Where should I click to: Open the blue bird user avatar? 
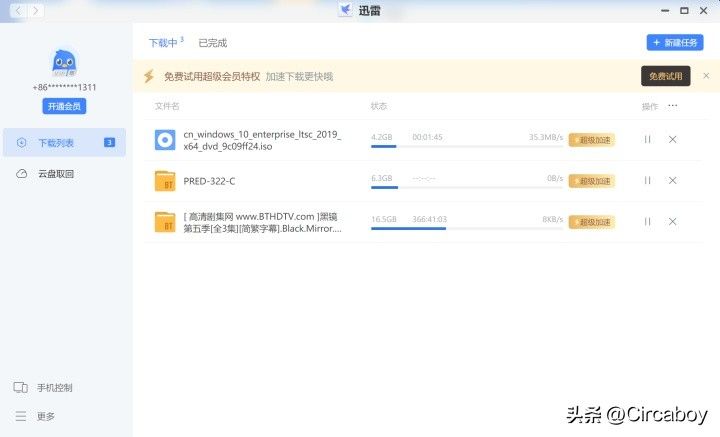64,63
